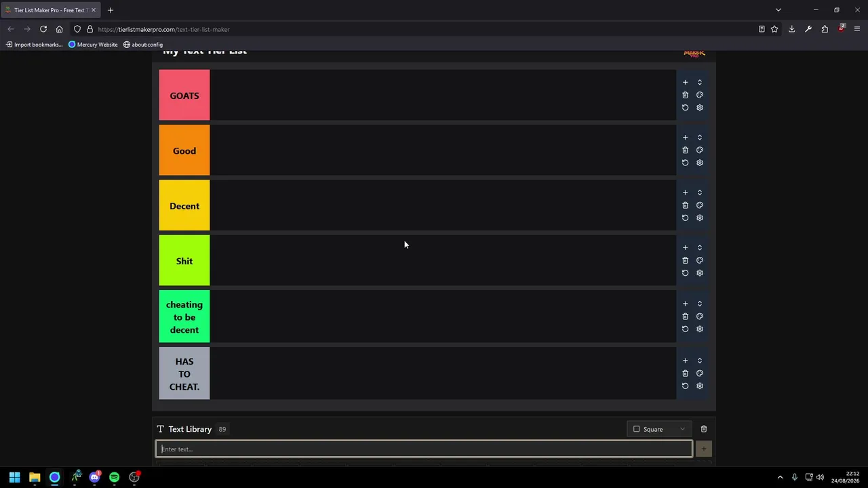Viewport: 868px width, 488px height.
Task: Delete the Shit tier
Action: (x=685, y=260)
